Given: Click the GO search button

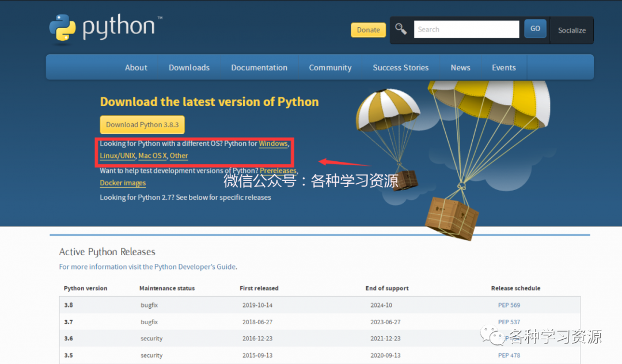Looking at the screenshot, I should pyautogui.click(x=535, y=29).
